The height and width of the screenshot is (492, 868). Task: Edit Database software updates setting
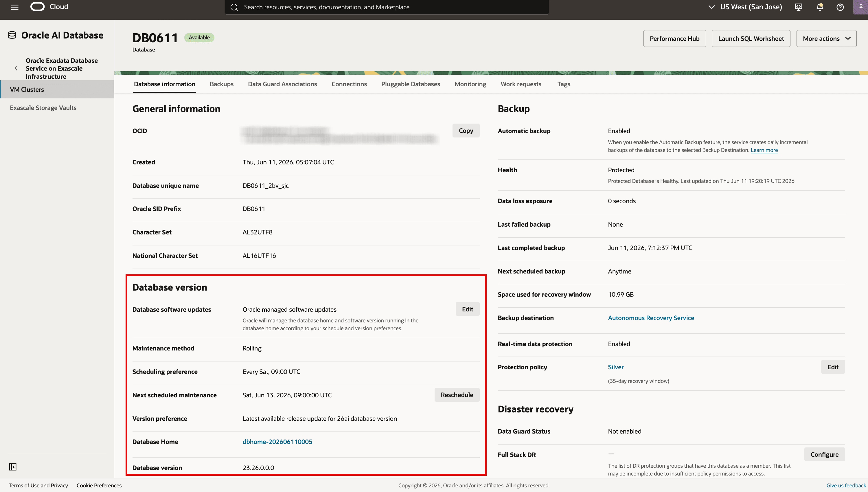tap(468, 309)
